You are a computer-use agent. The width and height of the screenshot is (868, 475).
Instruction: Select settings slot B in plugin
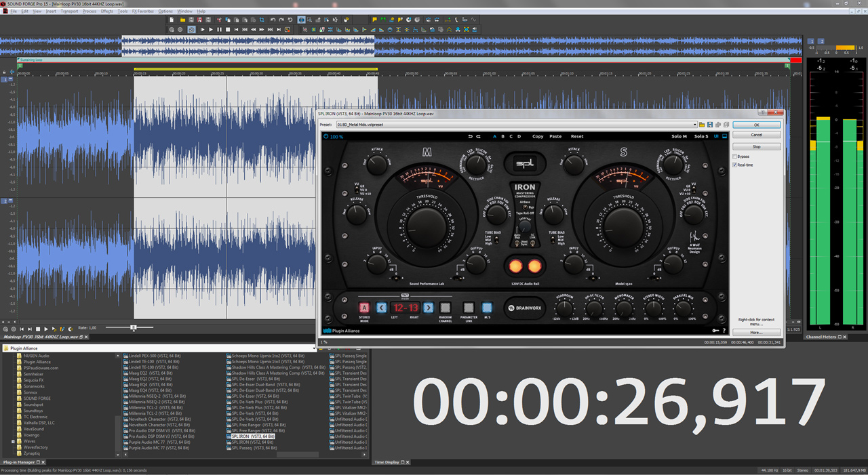(x=502, y=136)
